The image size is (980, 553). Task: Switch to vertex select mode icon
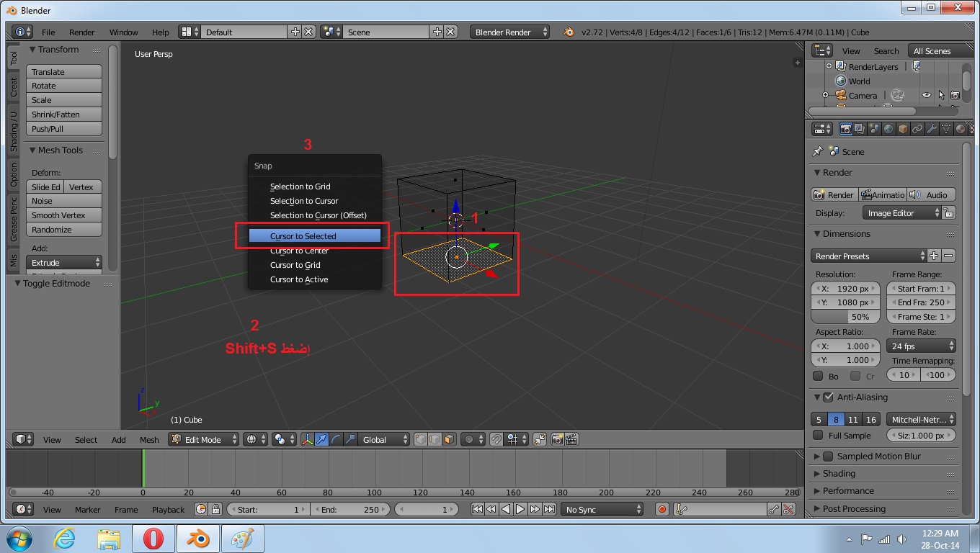point(421,439)
